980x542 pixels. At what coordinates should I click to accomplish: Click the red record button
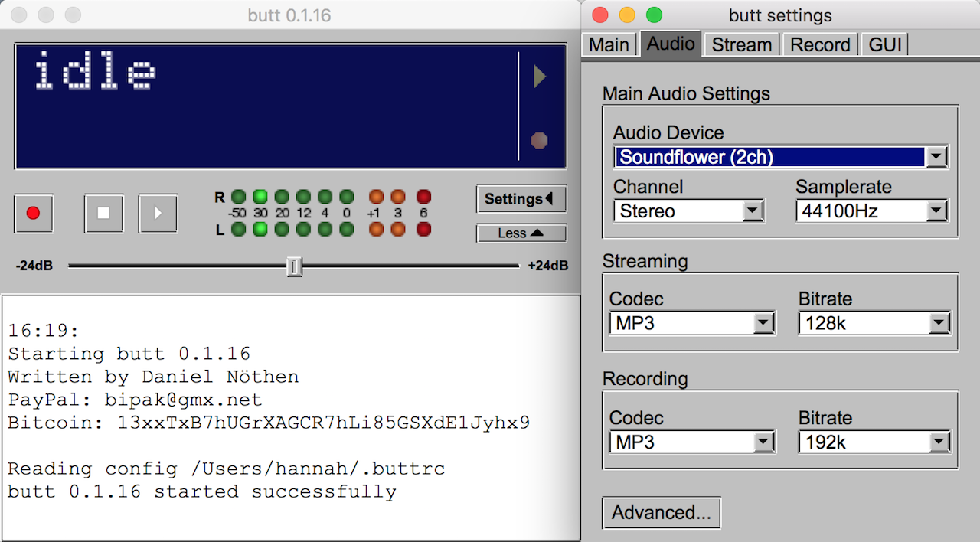click(x=33, y=214)
